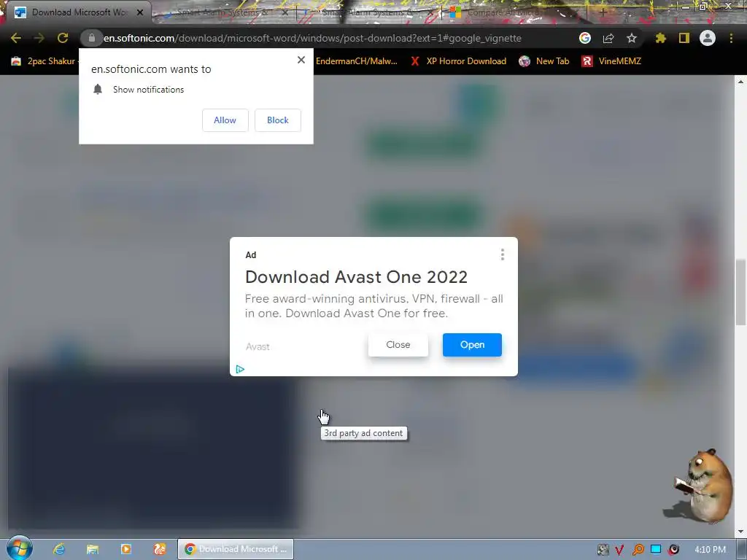The height and width of the screenshot is (560, 747).
Task: Open the New Tab bookmark
Action: 544,61
